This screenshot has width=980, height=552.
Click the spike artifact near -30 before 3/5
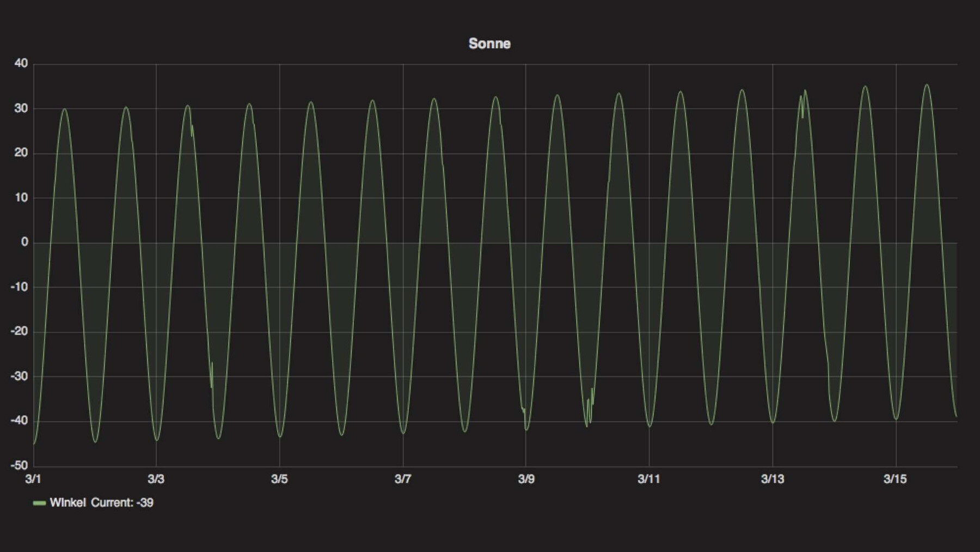point(212,375)
